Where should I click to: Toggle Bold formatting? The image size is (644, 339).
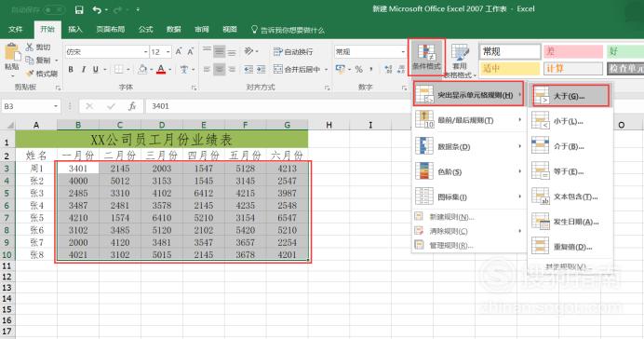point(71,70)
